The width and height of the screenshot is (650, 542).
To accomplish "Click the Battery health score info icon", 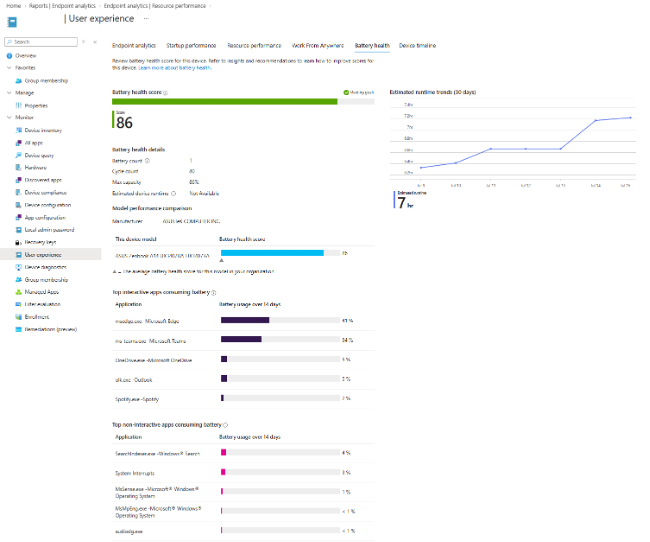I will 166,92.
